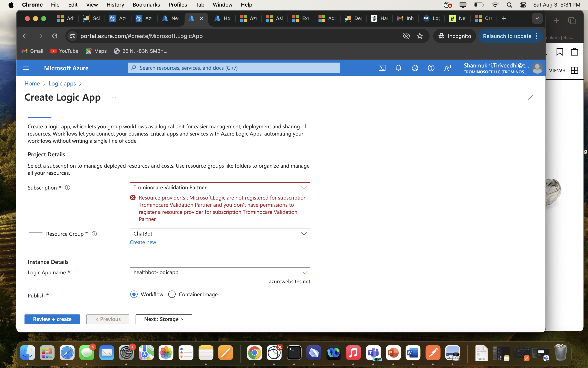Viewport: 588px width, 368px height.
Task: Open PowerPoint from the Dock
Action: 393,352
